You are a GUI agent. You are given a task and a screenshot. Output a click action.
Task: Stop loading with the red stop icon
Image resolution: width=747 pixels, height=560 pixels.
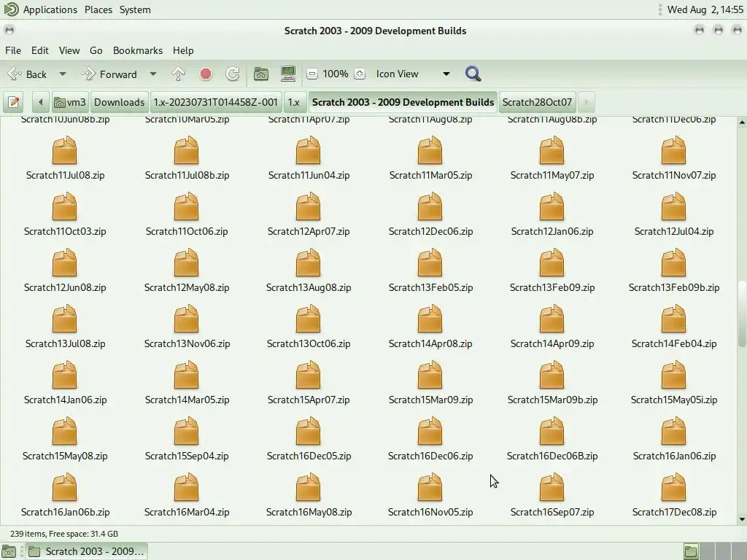coord(206,74)
